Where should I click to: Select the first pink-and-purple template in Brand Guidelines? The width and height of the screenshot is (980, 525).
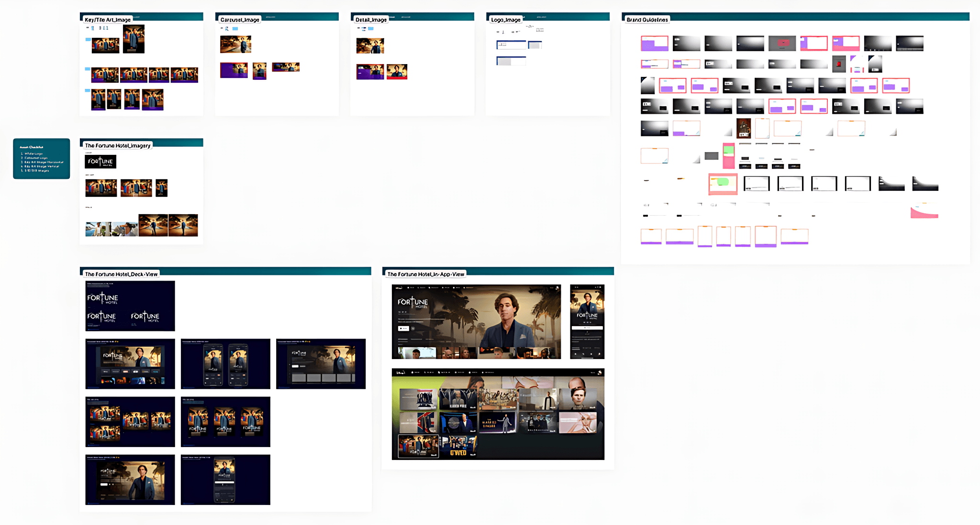654,44
